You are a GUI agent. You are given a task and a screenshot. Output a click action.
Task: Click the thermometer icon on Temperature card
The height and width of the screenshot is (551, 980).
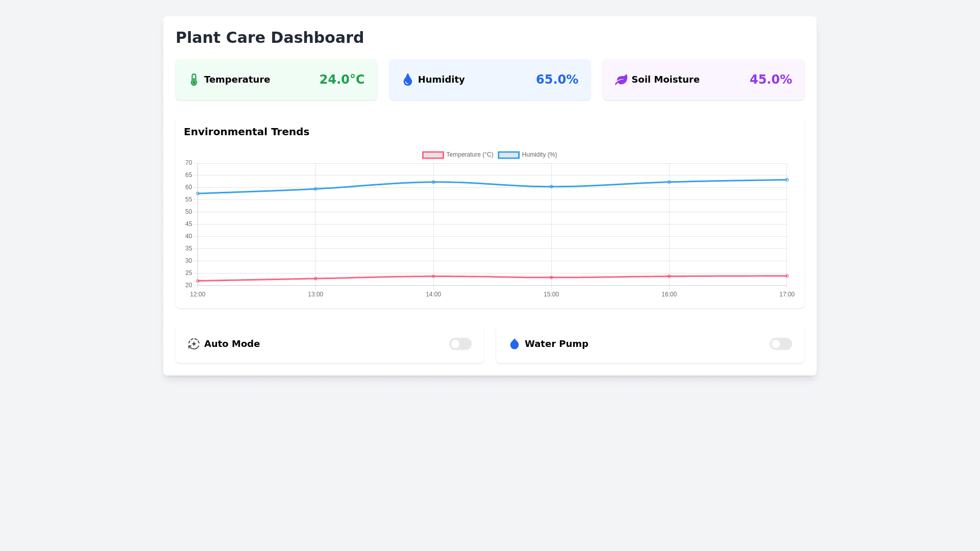(194, 80)
